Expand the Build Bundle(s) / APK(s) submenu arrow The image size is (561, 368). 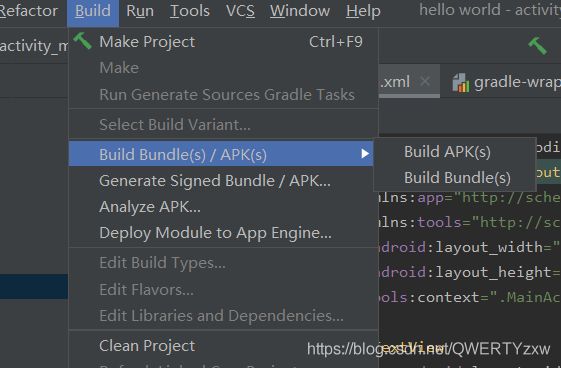click(365, 153)
